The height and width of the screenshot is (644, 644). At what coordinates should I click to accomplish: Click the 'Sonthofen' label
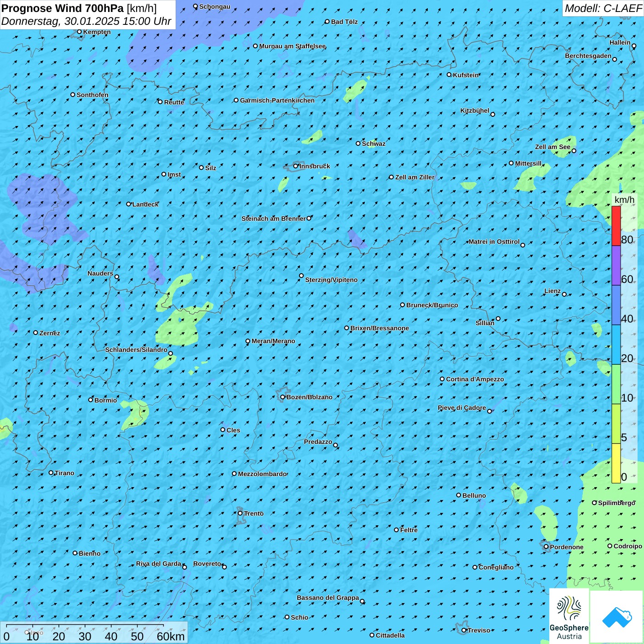[x=92, y=95]
